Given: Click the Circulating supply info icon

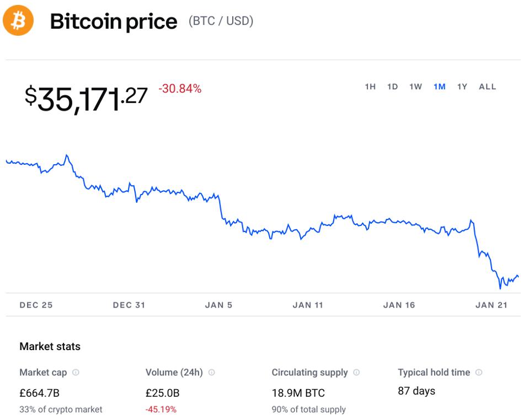Looking at the screenshot, I should [x=356, y=373].
